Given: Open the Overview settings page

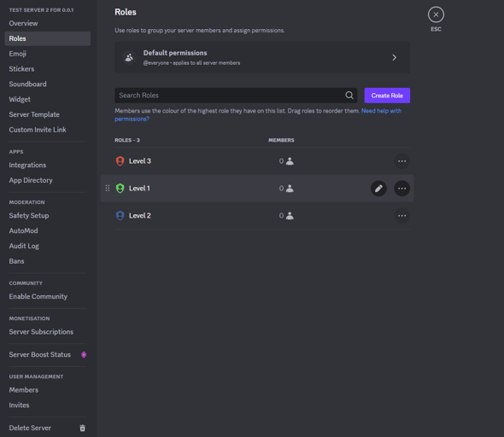Looking at the screenshot, I should point(48,23).
